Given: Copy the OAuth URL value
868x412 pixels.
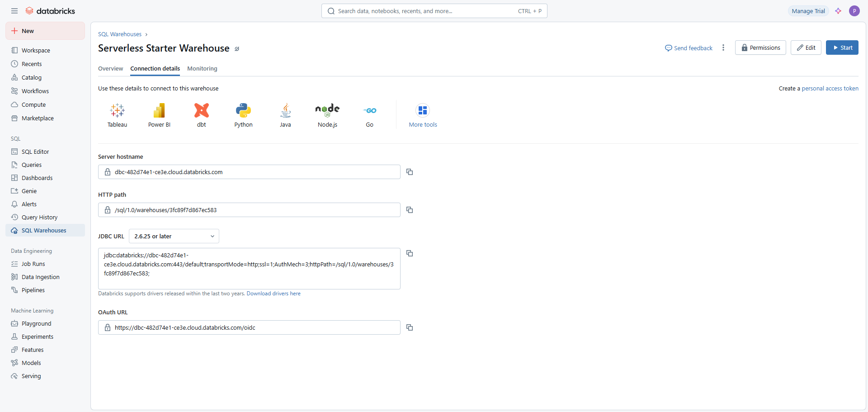Looking at the screenshot, I should pos(410,327).
